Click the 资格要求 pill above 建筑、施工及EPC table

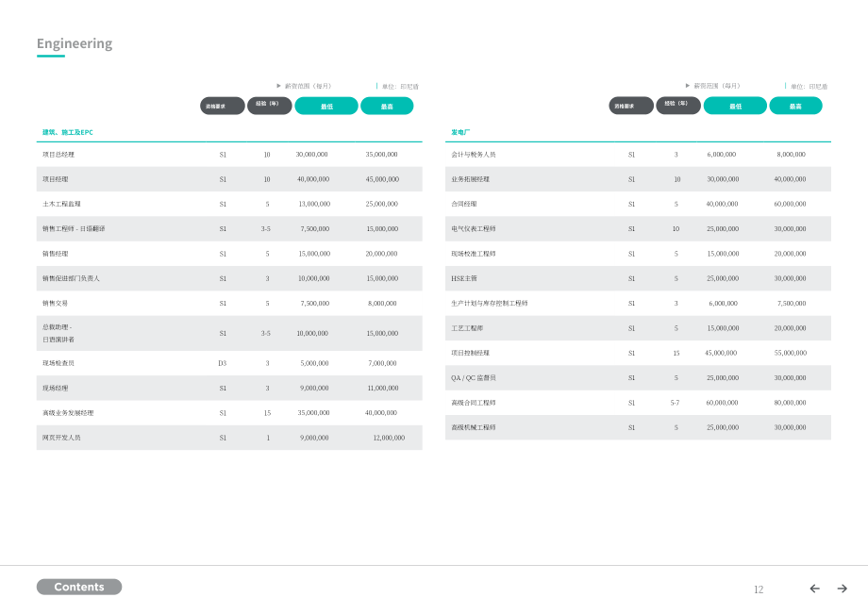(x=223, y=106)
